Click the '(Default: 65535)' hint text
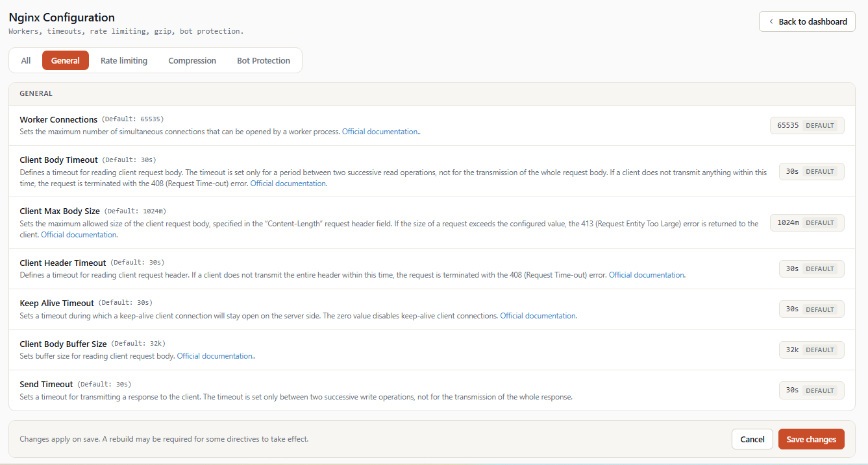Screen dimensions: 868x465 coord(133,119)
